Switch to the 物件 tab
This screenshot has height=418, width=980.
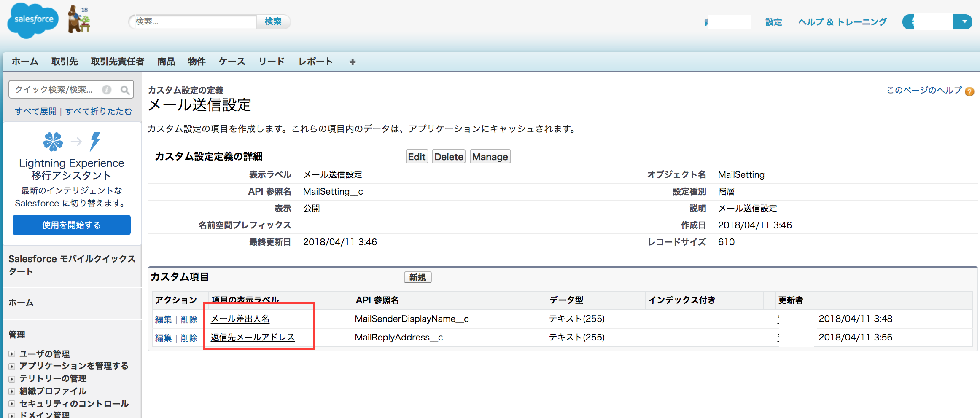pyautogui.click(x=197, y=62)
